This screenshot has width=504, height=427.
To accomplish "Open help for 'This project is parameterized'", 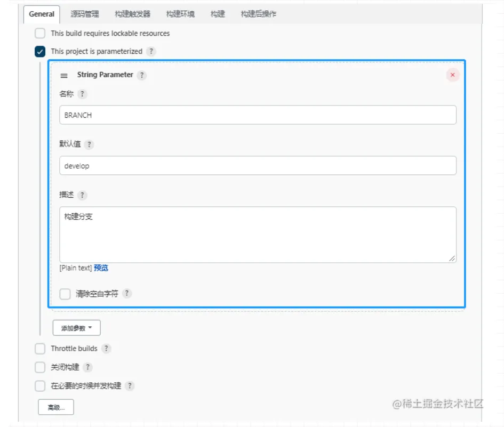I will point(151,51).
